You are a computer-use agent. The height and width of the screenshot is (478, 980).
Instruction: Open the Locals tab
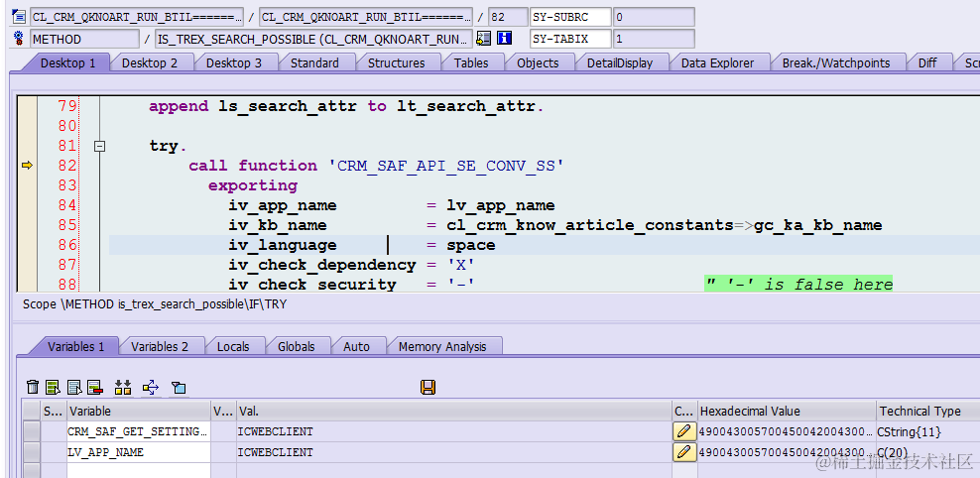coord(233,347)
